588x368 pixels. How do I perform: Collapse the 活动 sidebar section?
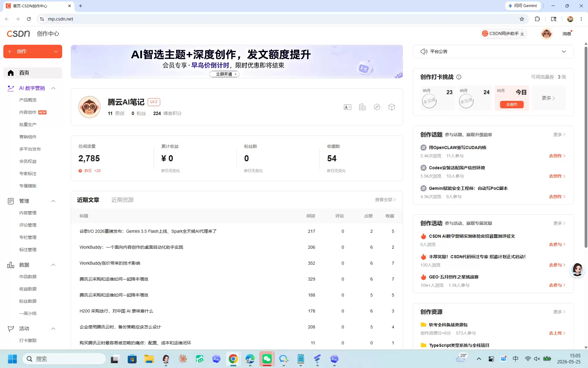coord(53,329)
